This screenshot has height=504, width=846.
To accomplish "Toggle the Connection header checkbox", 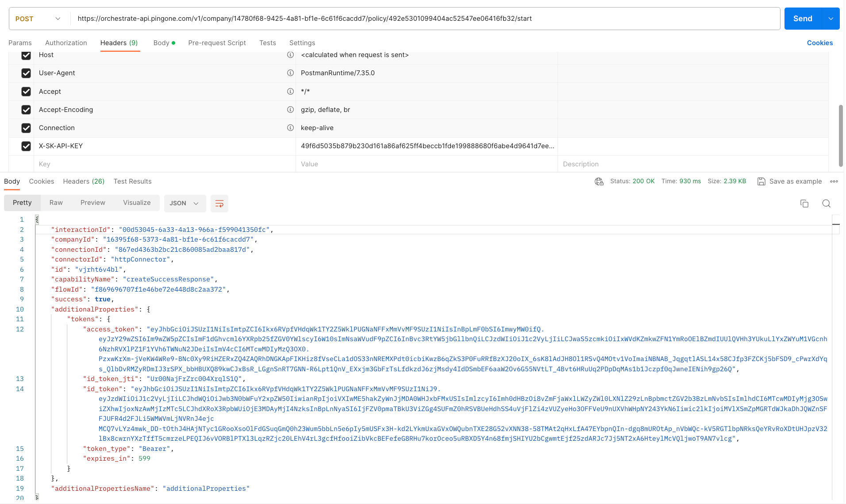I will click(26, 128).
